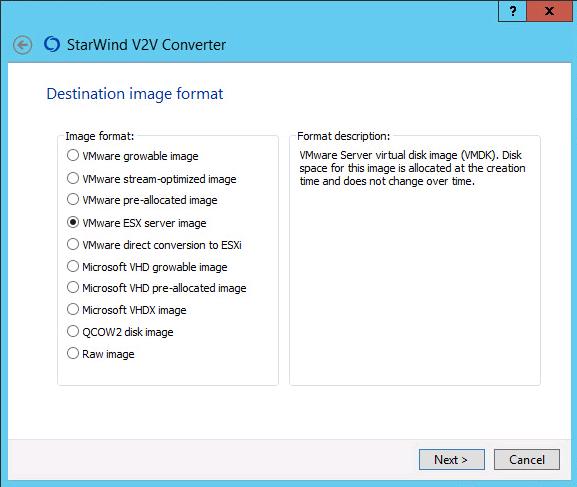
Task: Select QCOW2 disk image option
Action: [x=120, y=332]
